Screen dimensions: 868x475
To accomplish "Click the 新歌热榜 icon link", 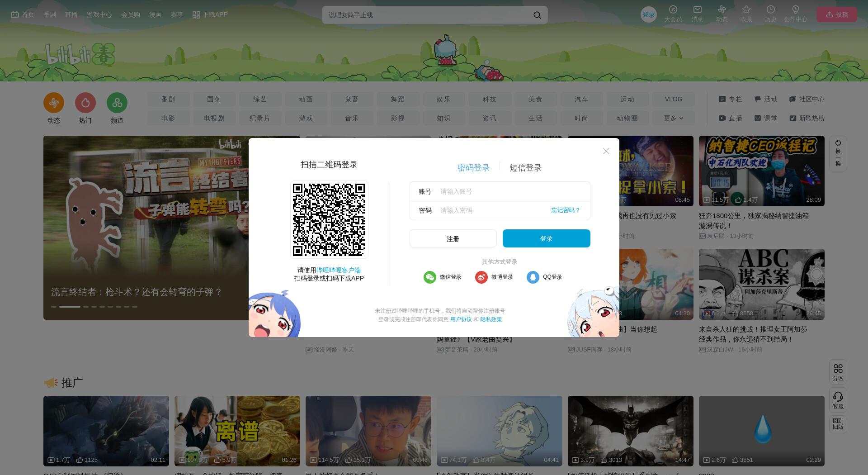I will click(x=807, y=118).
